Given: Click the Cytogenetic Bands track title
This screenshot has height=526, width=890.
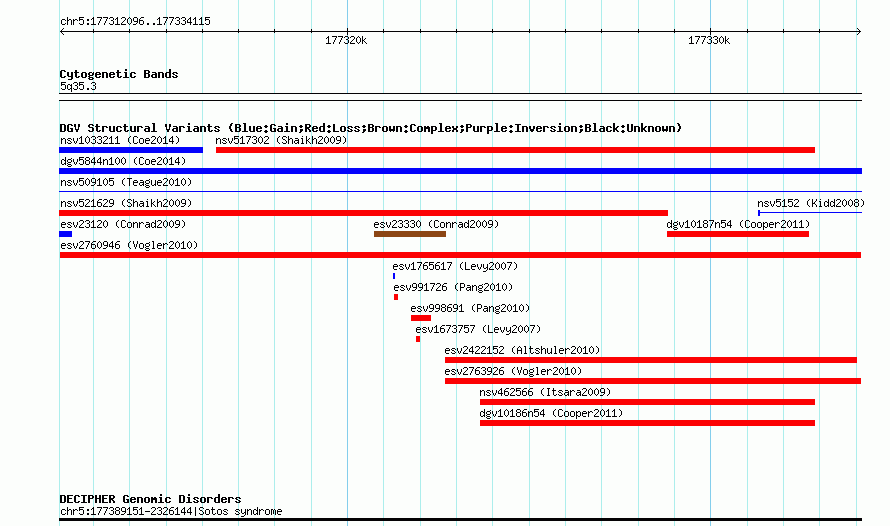Looking at the screenshot, I should pyautogui.click(x=119, y=74).
